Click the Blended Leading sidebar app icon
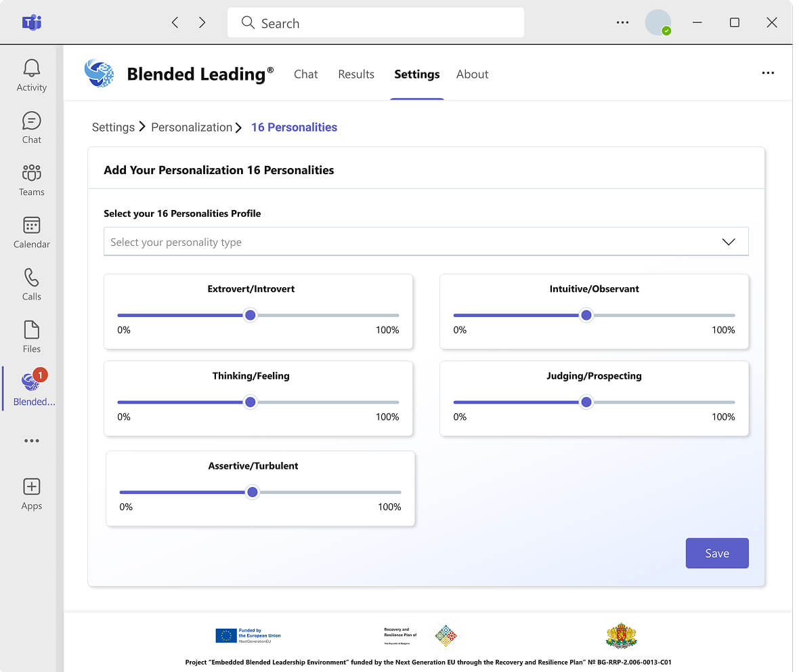This screenshot has height=672, width=799. point(31,383)
